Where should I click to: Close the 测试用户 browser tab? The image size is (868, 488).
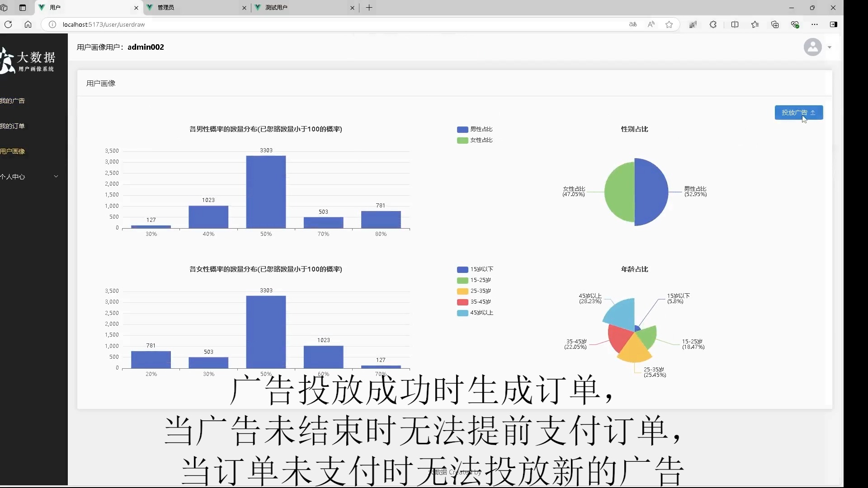pyautogui.click(x=352, y=8)
